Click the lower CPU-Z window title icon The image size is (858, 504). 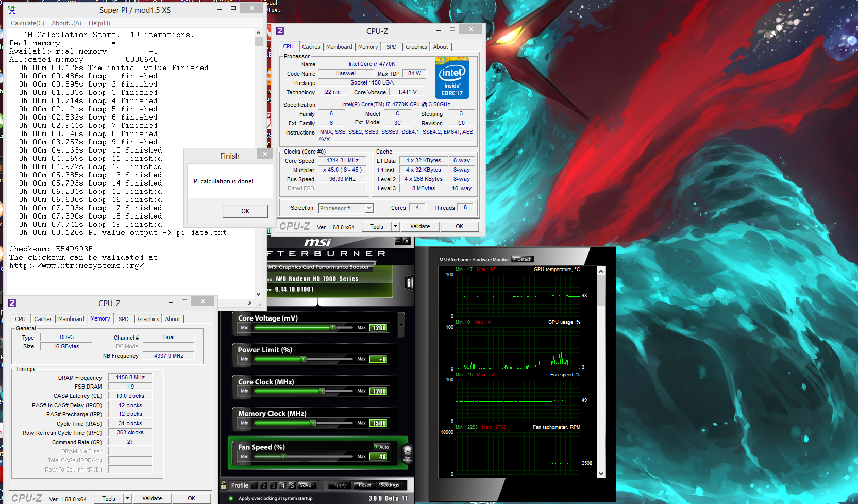pyautogui.click(x=12, y=303)
